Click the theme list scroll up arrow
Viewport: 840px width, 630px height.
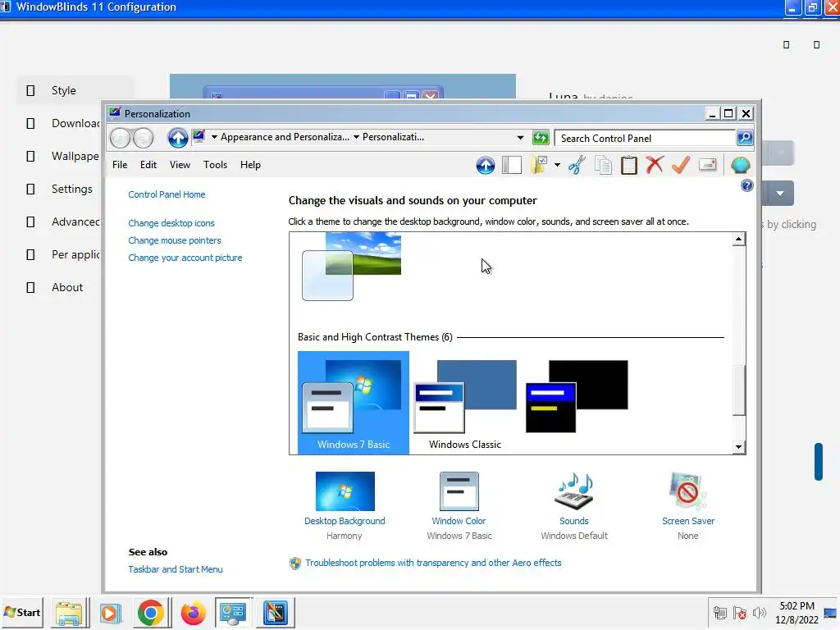point(739,239)
